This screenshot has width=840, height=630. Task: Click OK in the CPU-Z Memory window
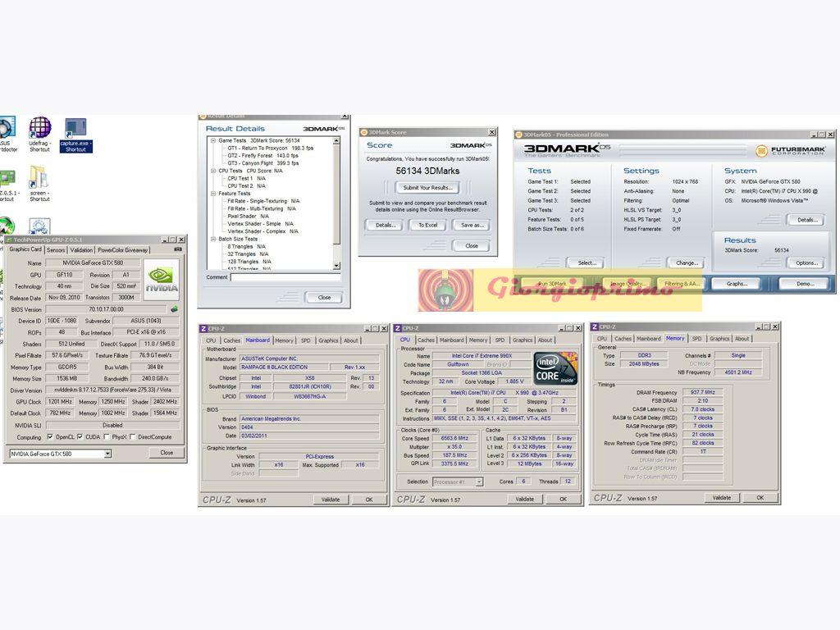pyautogui.click(x=760, y=498)
